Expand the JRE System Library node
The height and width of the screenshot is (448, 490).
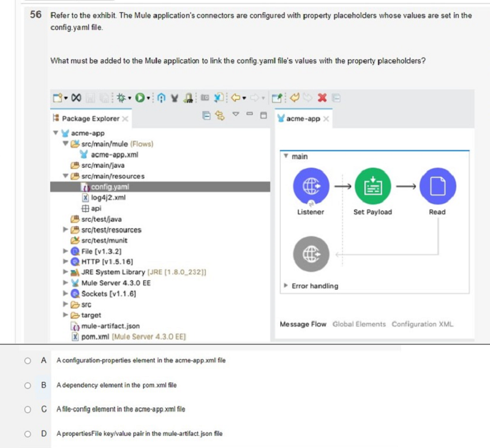click(x=66, y=272)
